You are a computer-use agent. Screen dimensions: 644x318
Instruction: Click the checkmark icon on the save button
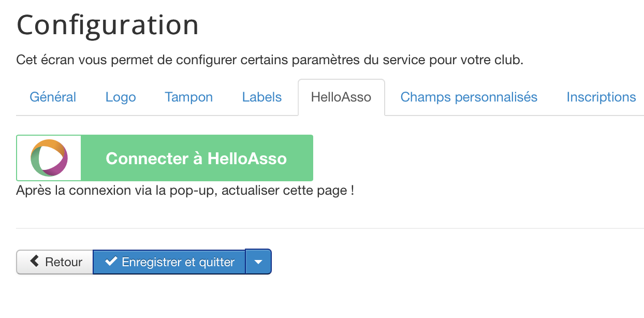coord(111,262)
